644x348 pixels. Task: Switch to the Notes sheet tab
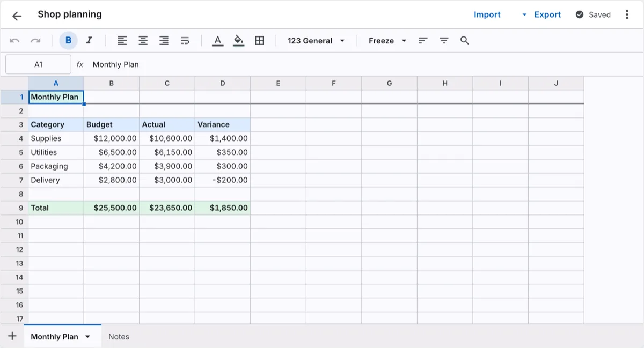pos(119,337)
